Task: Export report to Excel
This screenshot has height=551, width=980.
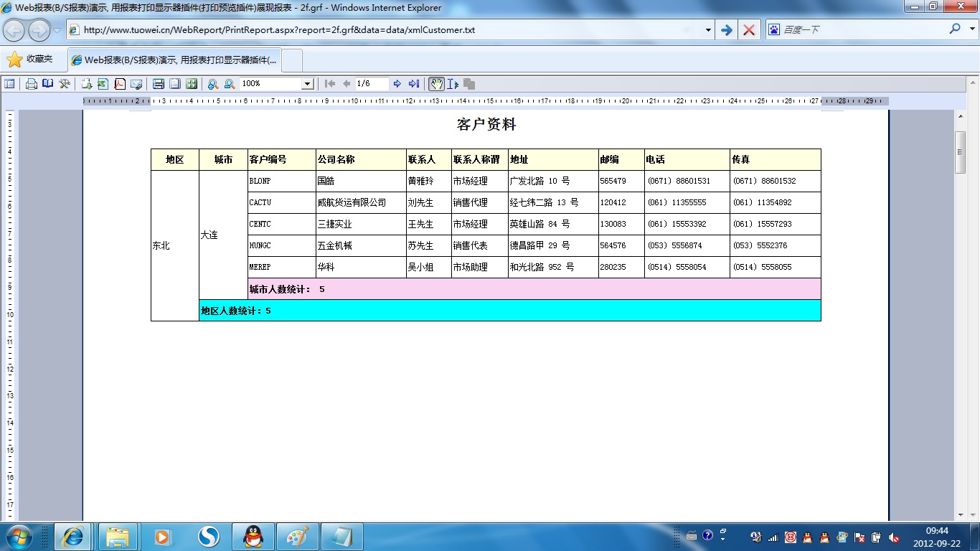Action: click(x=103, y=84)
